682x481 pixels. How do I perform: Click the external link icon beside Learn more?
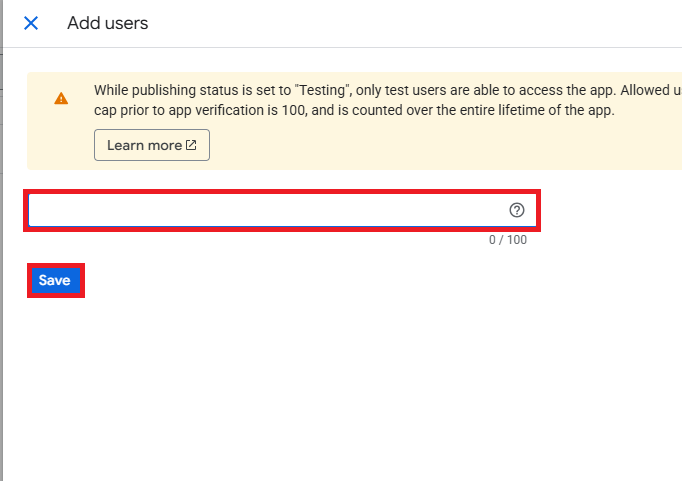tap(191, 145)
